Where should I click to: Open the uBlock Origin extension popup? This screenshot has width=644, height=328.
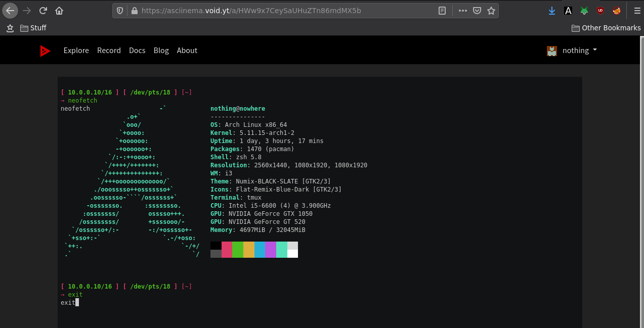600,10
